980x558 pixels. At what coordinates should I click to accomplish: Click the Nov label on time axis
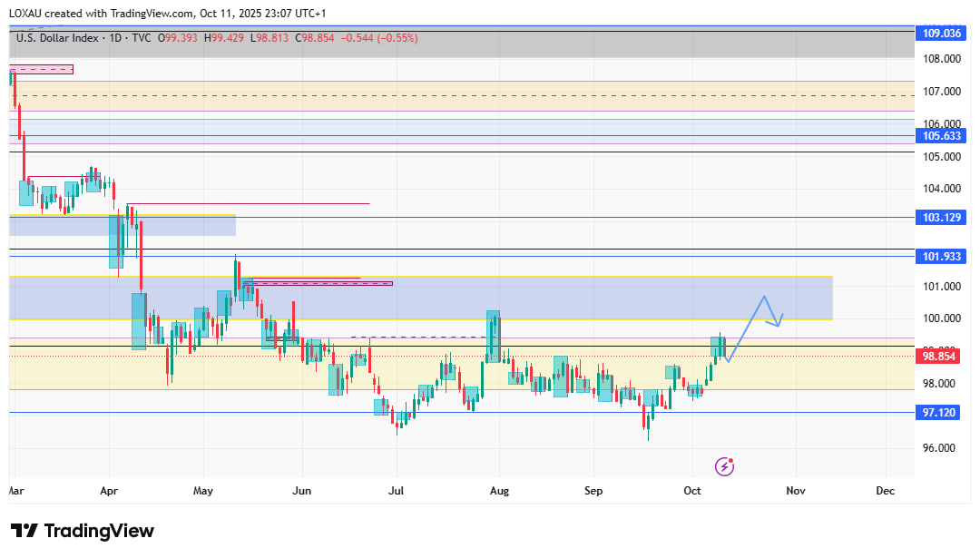796,491
